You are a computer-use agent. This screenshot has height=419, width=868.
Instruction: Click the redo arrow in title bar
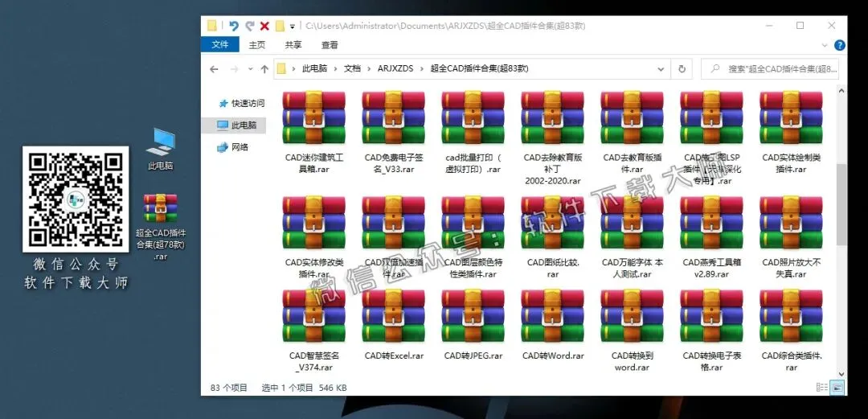pos(250,26)
